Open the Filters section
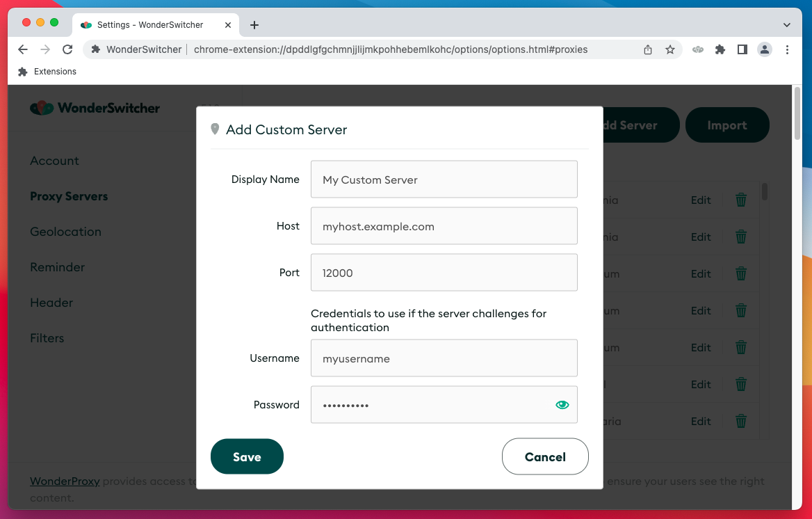812x519 pixels. point(47,338)
